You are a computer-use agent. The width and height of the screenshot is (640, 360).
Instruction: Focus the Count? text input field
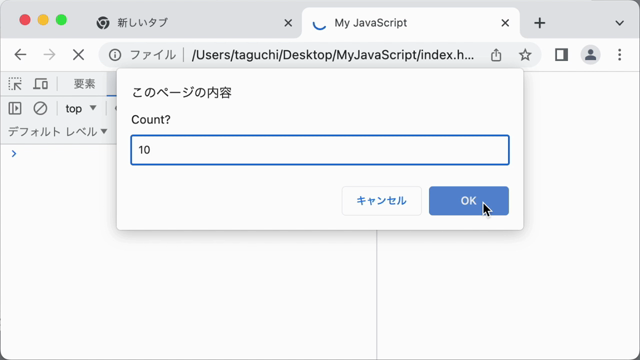[x=320, y=150]
